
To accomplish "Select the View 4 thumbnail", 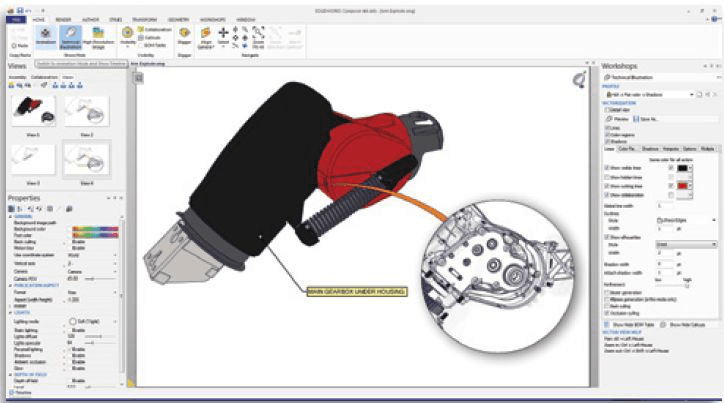I will click(87, 159).
